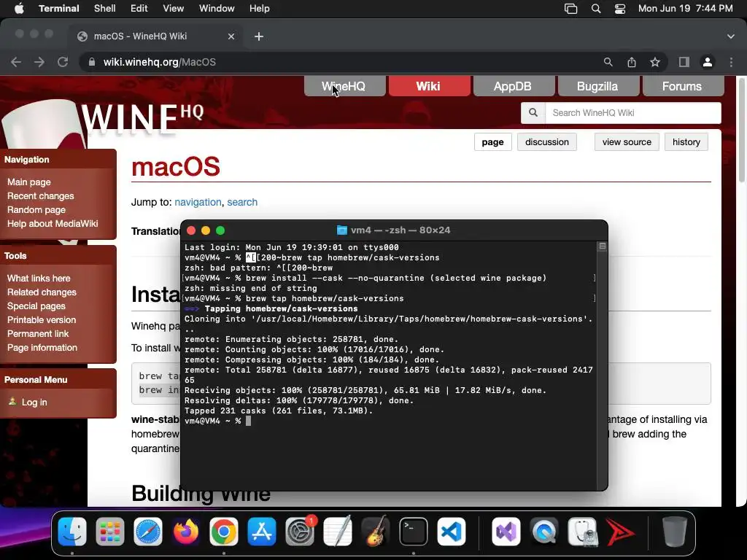Open the Edit menu

139,9
